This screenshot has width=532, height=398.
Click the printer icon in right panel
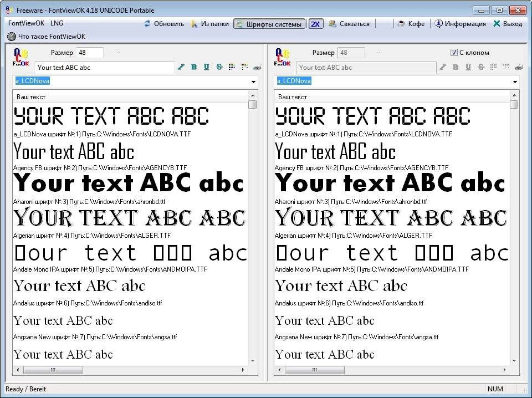tap(519, 67)
